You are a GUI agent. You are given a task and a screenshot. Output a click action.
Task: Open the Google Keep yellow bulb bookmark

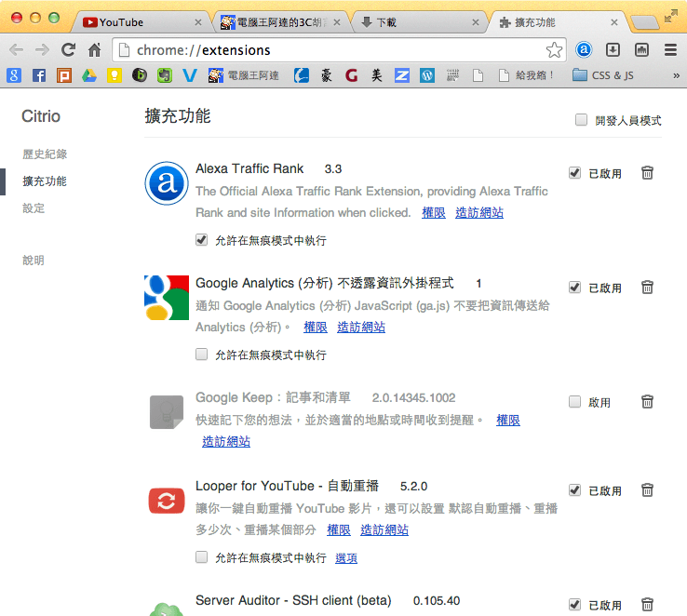[x=114, y=75]
